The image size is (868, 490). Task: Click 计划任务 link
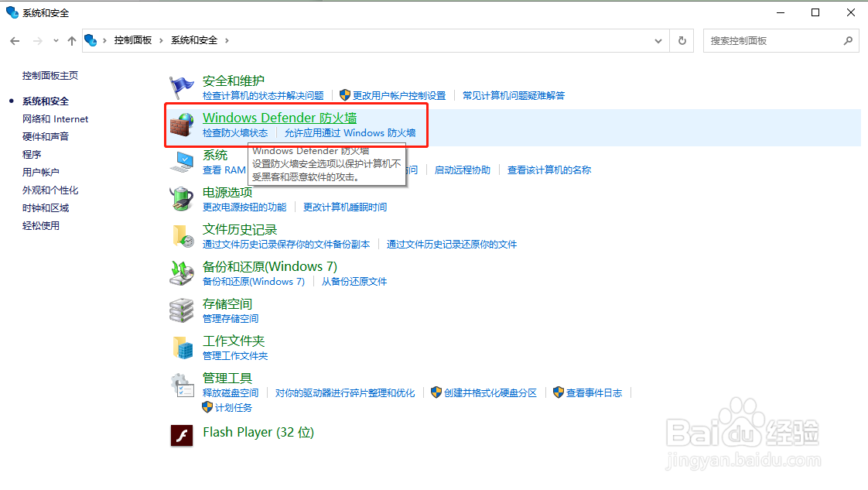233,407
